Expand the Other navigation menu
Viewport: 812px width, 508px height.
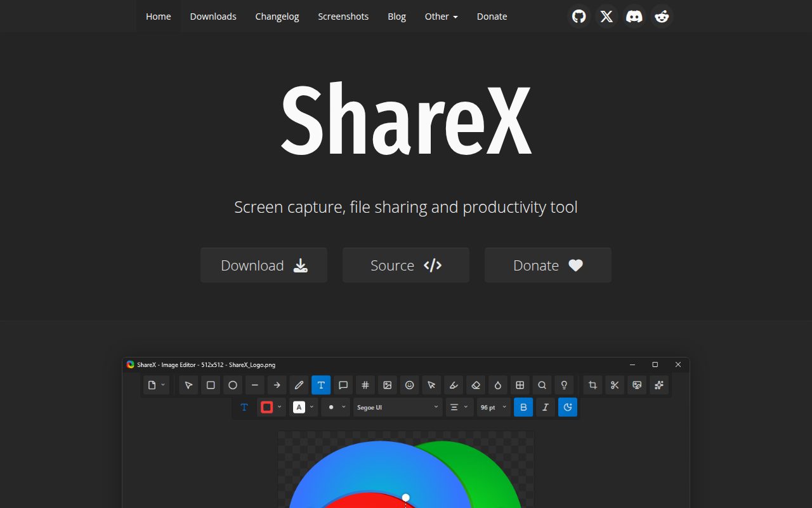[x=441, y=17]
